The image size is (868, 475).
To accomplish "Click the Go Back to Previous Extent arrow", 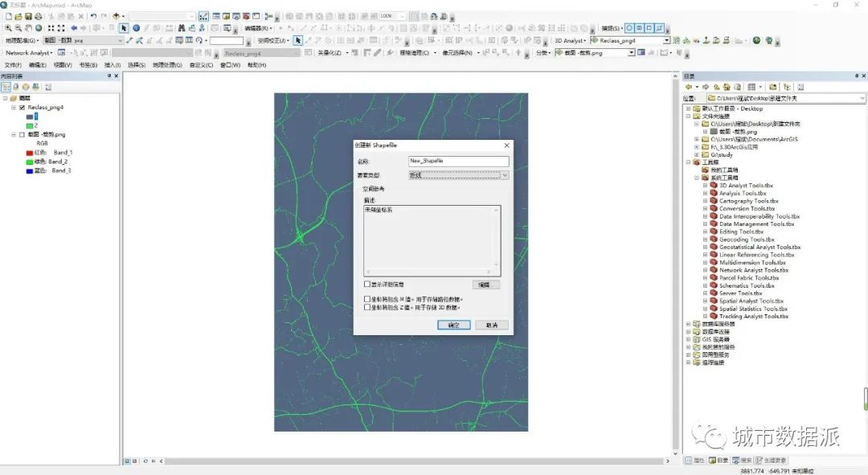I will tap(74, 27).
